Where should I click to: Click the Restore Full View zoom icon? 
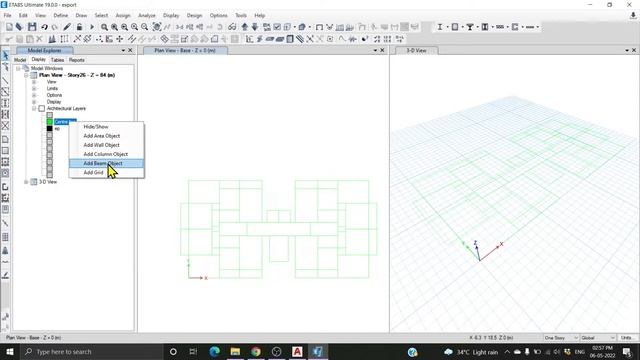coord(114,27)
